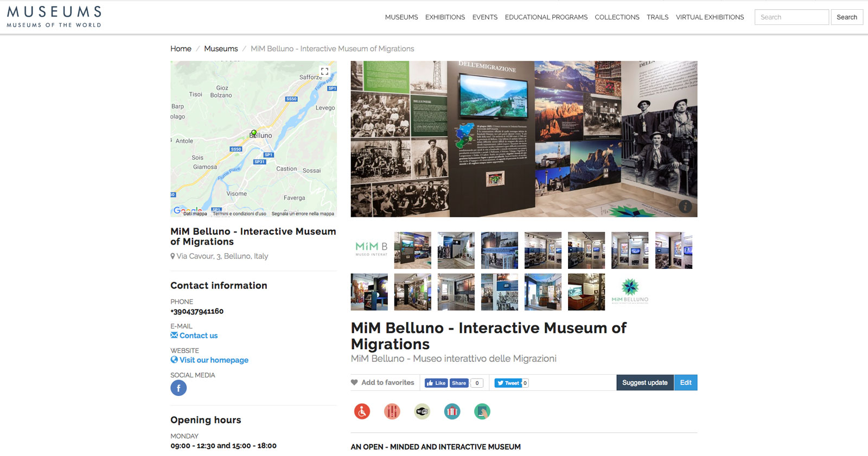Click the touch-book interactive icon
The width and height of the screenshot is (868, 456).
pyautogui.click(x=482, y=412)
